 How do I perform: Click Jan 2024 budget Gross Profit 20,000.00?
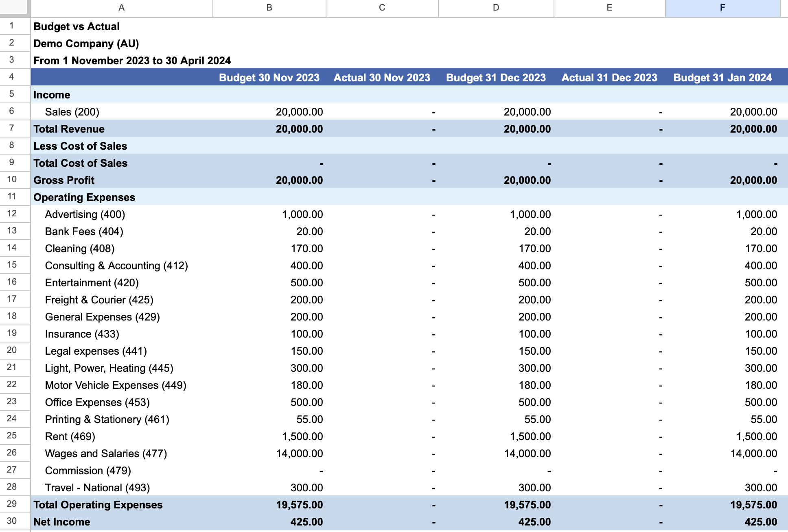(x=722, y=180)
